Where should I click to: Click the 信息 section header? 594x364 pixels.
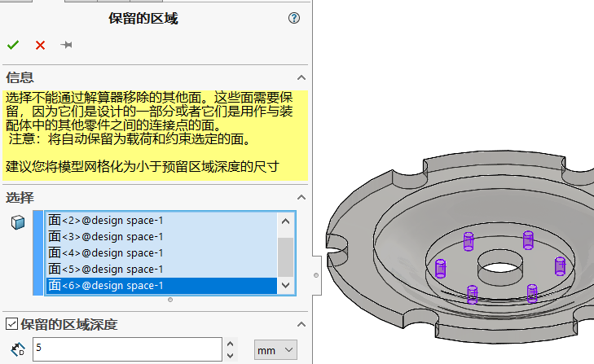point(20,77)
